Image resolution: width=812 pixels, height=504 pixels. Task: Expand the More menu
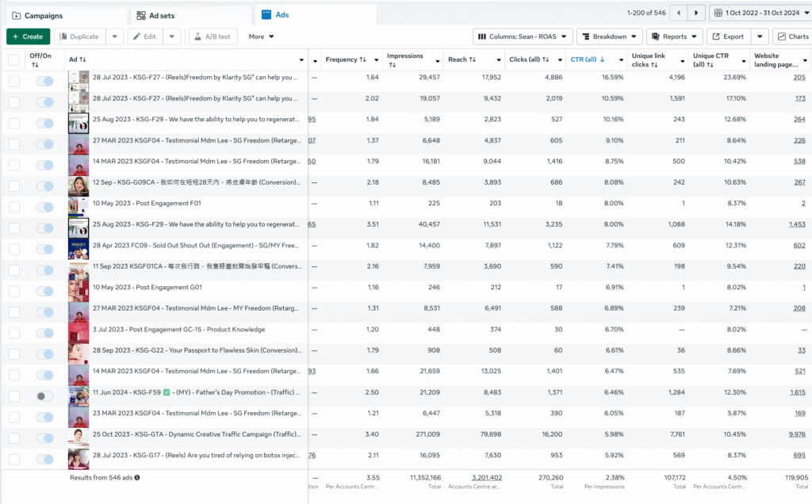[x=262, y=36]
